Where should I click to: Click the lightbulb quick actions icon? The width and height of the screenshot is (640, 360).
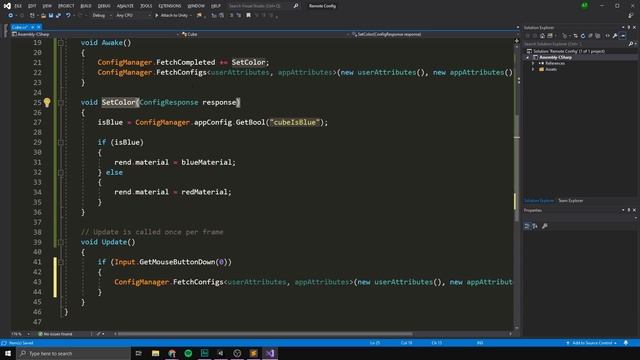(x=47, y=102)
